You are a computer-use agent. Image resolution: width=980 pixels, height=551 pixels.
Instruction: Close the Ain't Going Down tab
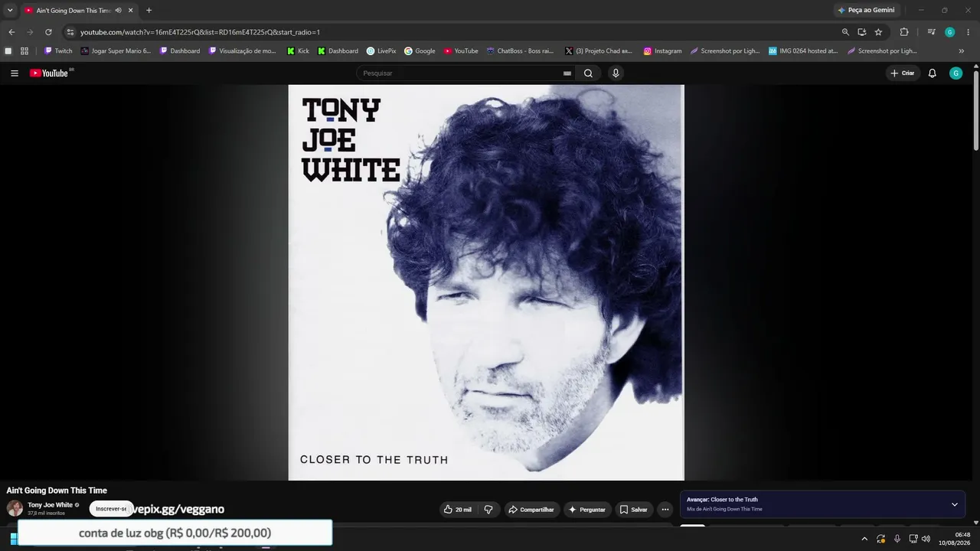click(130, 11)
